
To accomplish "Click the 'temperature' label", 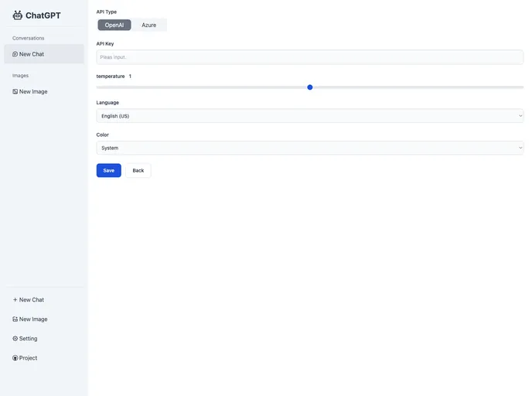I will tap(111, 76).
